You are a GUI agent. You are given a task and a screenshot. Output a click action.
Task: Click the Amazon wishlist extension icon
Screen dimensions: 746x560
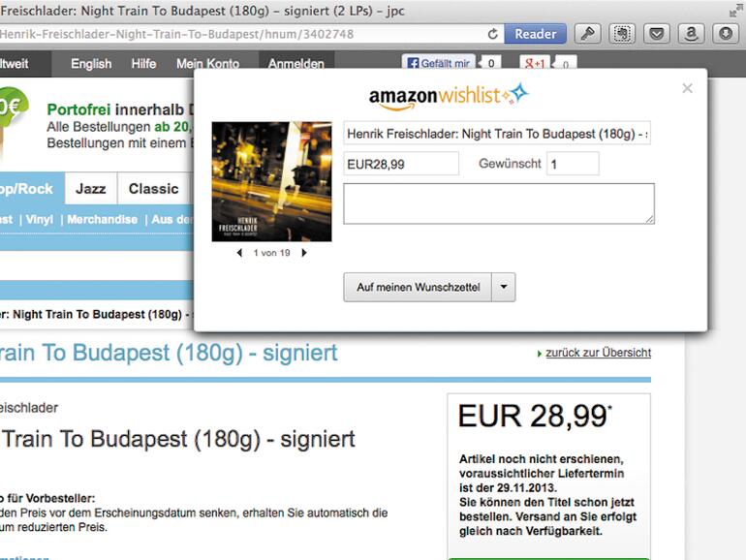coord(691,34)
